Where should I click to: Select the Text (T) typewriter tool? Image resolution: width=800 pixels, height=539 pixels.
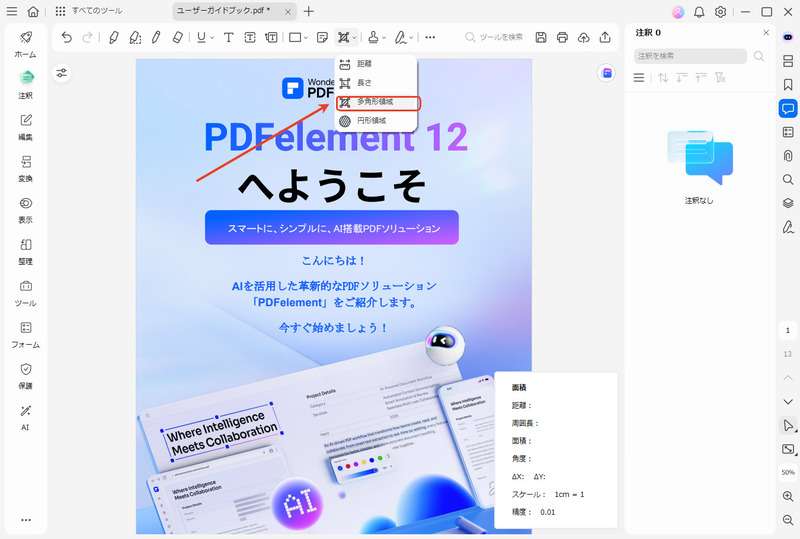229,37
